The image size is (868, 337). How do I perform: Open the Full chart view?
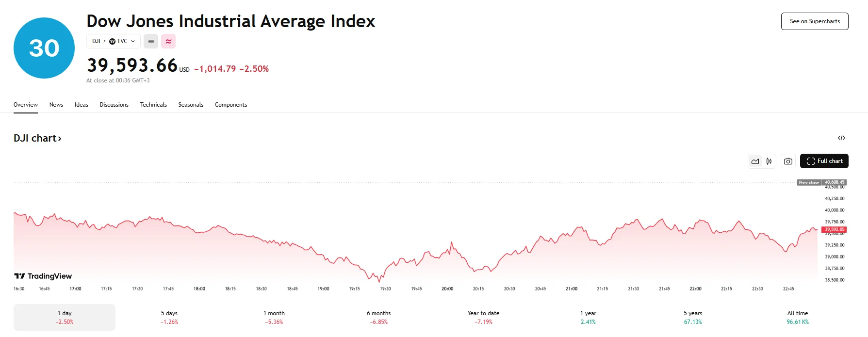click(x=824, y=161)
